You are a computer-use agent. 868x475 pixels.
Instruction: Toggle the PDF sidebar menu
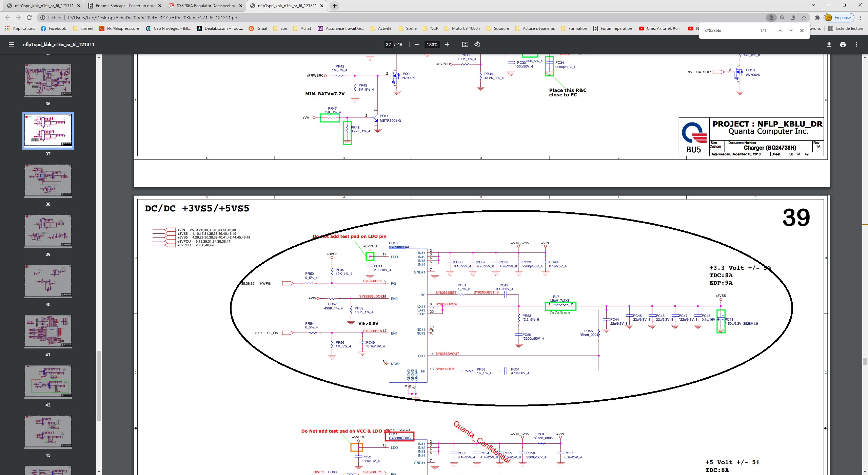(x=11, y=44)
